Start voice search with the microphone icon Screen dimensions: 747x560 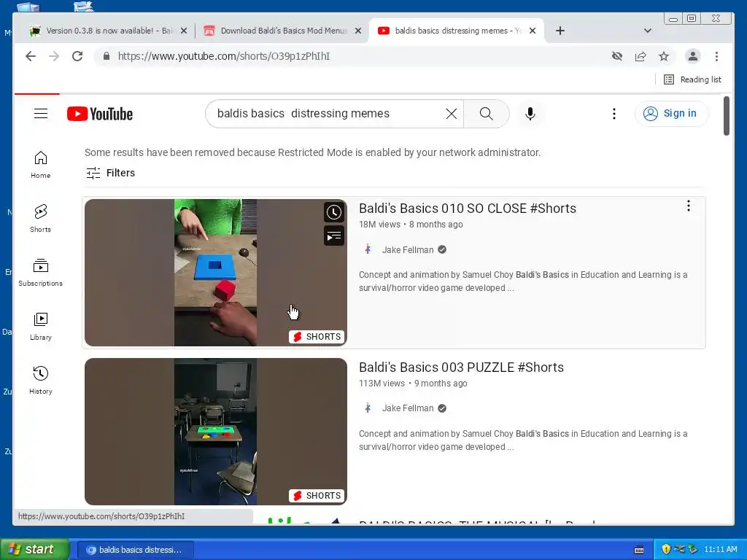530,113
